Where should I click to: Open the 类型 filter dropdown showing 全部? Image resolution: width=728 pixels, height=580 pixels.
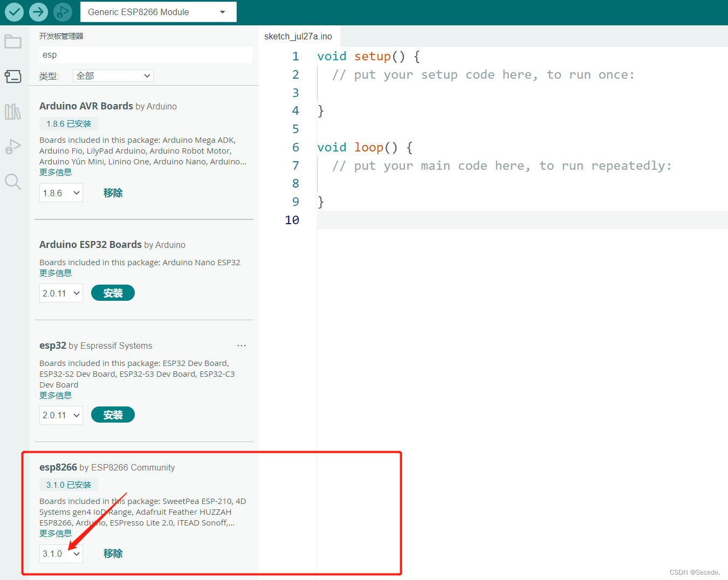113,75
